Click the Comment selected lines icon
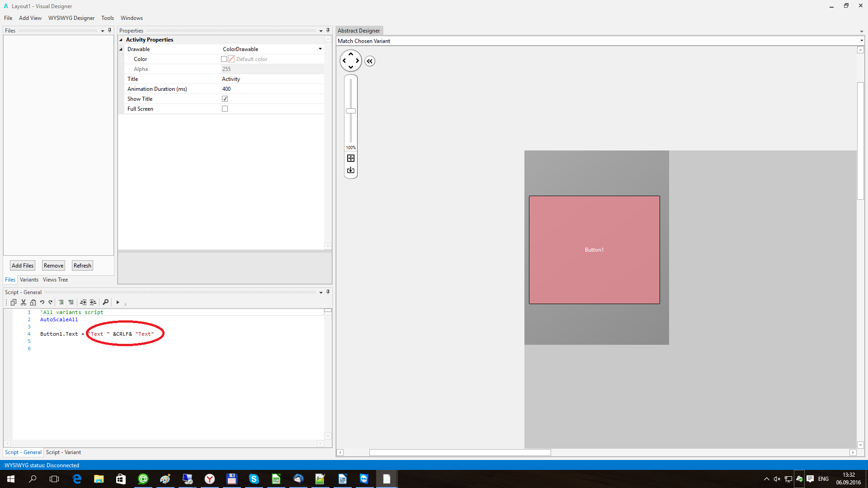Screen dimensions: 868x488 (x=61, y=302)
